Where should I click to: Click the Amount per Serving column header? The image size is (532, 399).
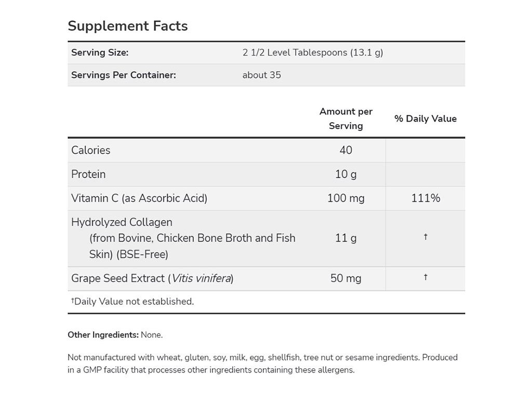tap(345, 118)
